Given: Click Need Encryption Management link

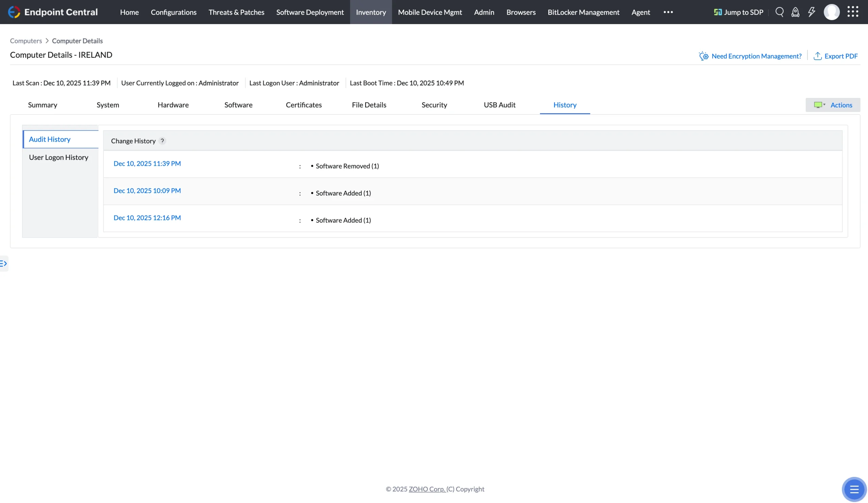Looking at the screenshot, I should (x=750, y=56).
